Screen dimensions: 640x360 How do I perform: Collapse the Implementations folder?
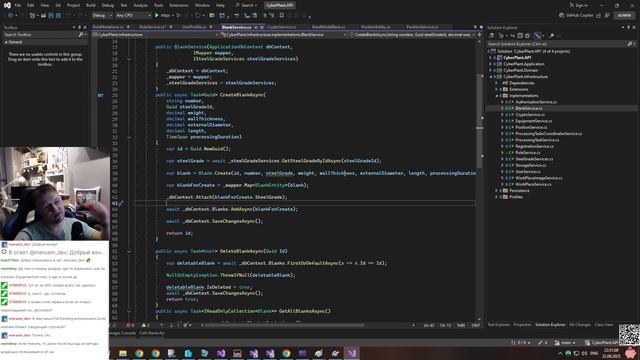click(x=497, y=96)
